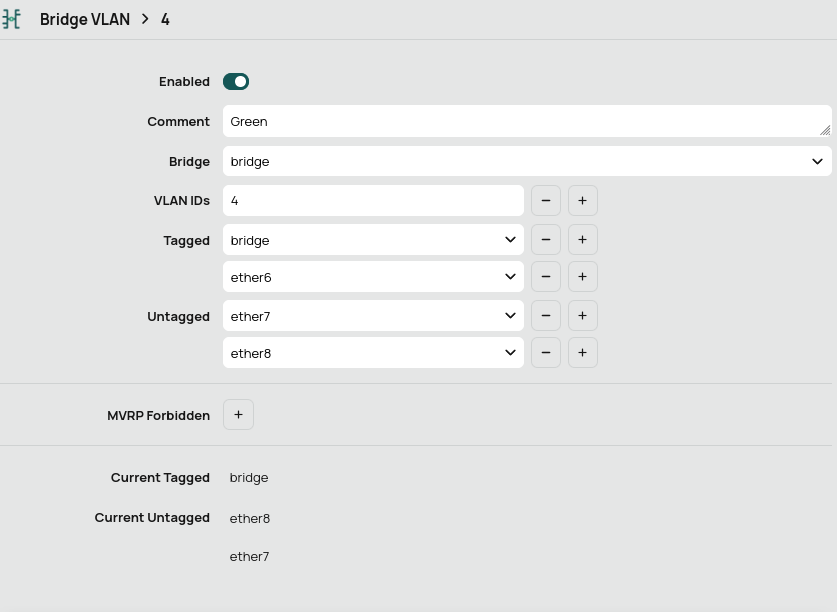This screenshot has height=612, width=837.
Task: Add entry after tagged bridge row
Action: (x=582, y=240)
